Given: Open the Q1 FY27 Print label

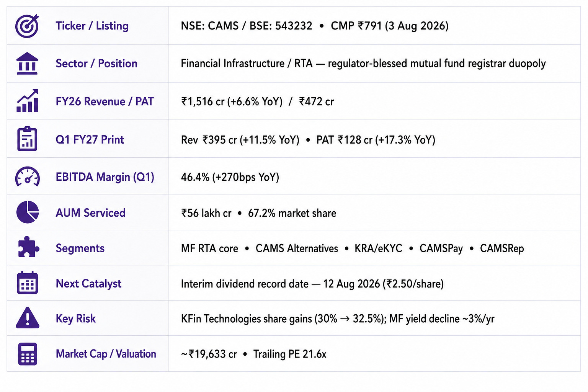Looking at the screenshot, I should click(90, 139).
